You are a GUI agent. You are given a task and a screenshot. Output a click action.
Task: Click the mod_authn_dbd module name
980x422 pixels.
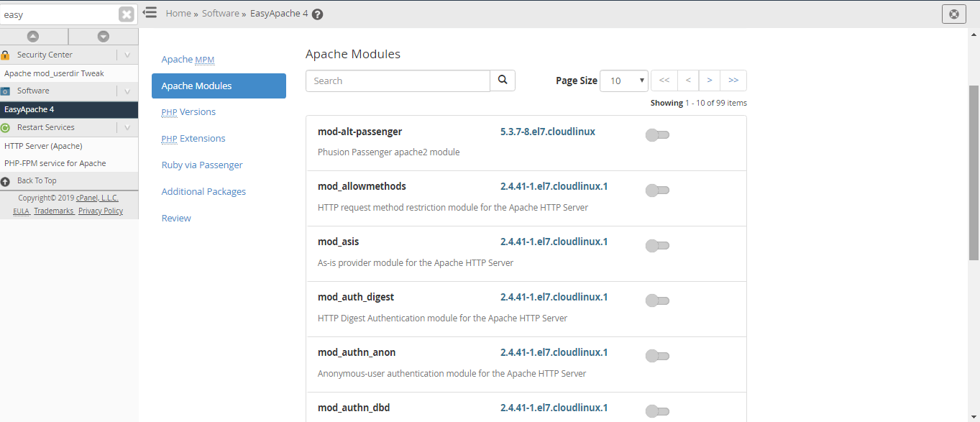tap(354, 408)
